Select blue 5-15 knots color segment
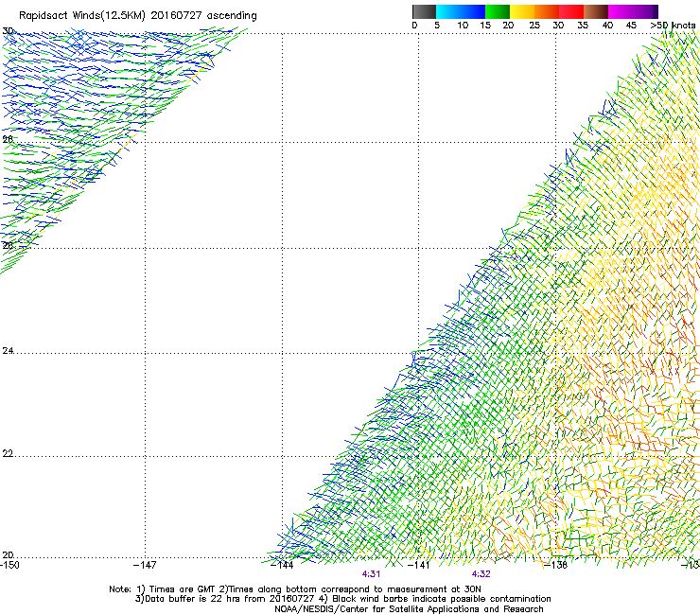This screenshot has height=615, width=700. (x=461, y=11)
